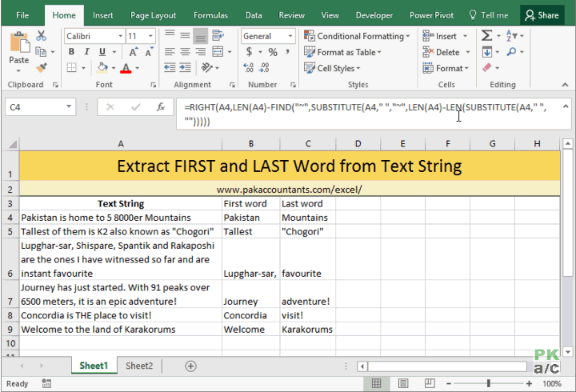Click the Paste clipboard icon
576x392 pixels.
pos(18,42)
